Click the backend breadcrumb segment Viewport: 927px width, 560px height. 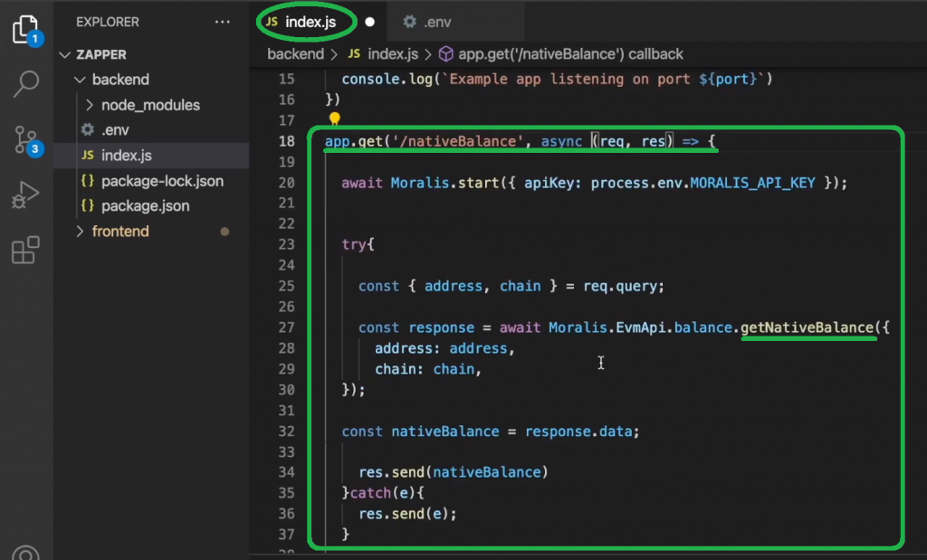coord(295,53)
